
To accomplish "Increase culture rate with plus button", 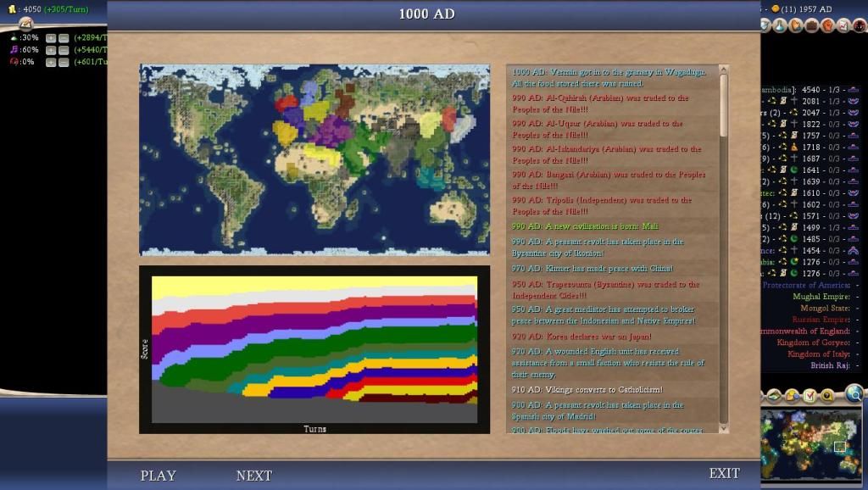I will [x=51, y=50].
